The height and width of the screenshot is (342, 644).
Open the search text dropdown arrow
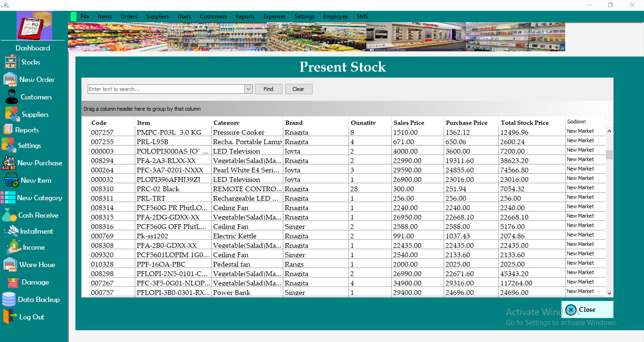[248, 89]
